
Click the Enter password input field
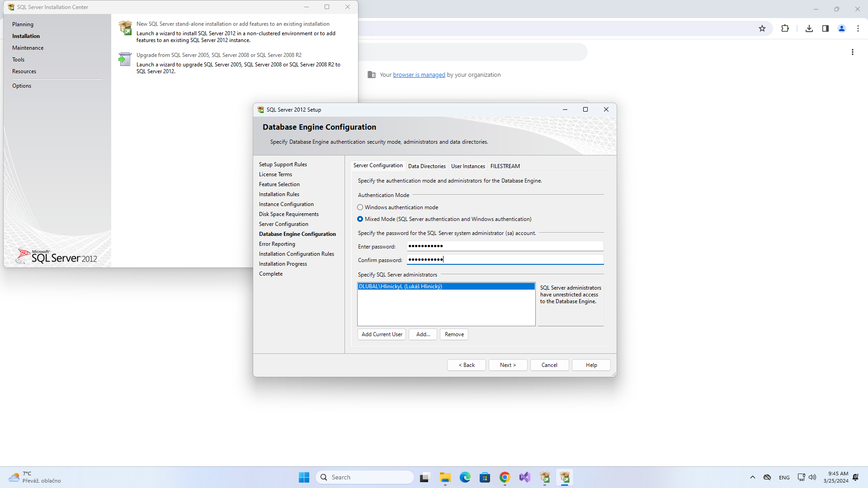coord(505,246)
